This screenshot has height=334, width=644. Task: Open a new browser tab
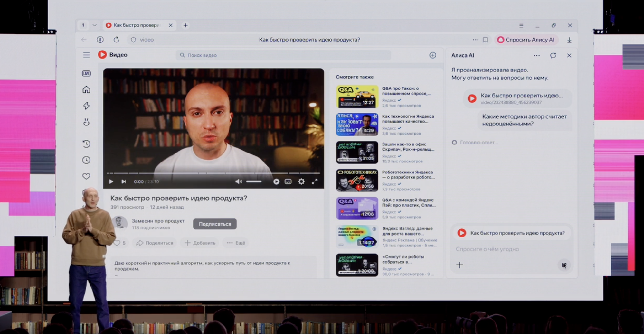pyautogui.click(x=185, y=25)
